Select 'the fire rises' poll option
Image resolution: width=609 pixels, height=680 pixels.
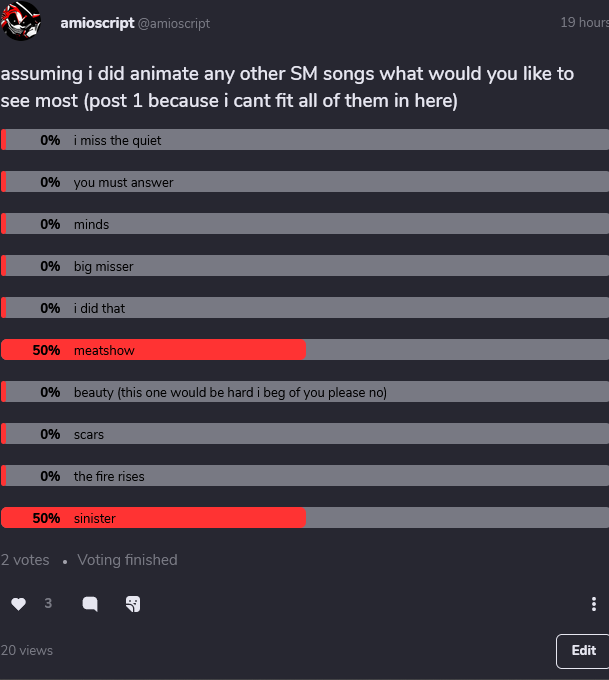pos(305,477)
